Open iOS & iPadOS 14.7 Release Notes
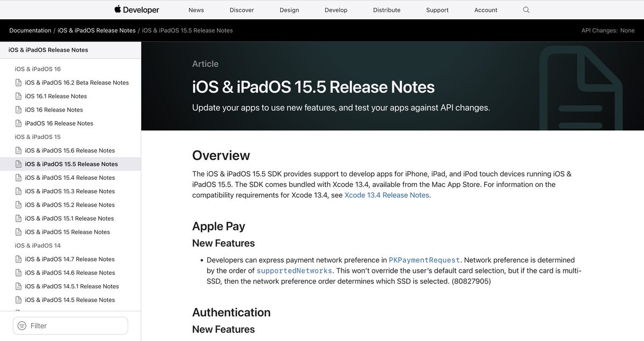Viewport: 644px width, 341px height. (x=70, y=259)
